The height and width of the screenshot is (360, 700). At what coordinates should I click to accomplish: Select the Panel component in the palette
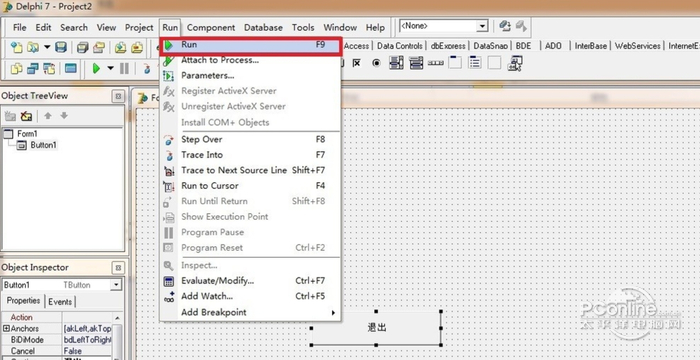[x=494, y=63]
